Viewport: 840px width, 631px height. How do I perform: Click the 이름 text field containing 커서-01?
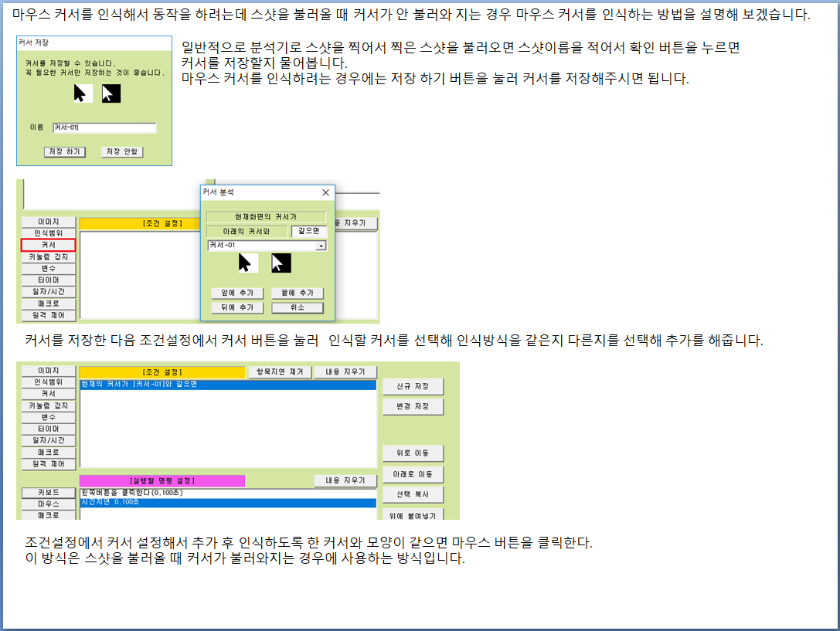click(x=104, y=128)
